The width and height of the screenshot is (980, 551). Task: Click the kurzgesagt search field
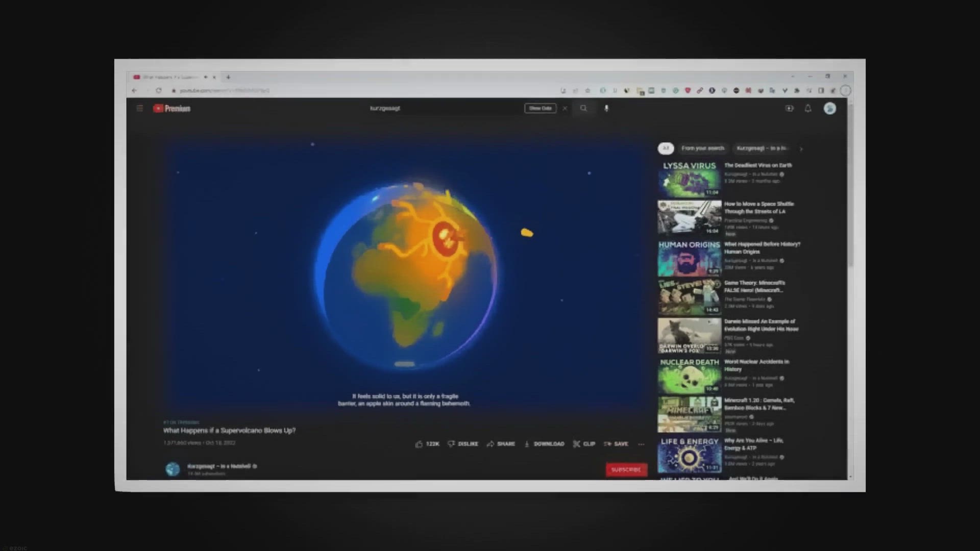[444, 108]
